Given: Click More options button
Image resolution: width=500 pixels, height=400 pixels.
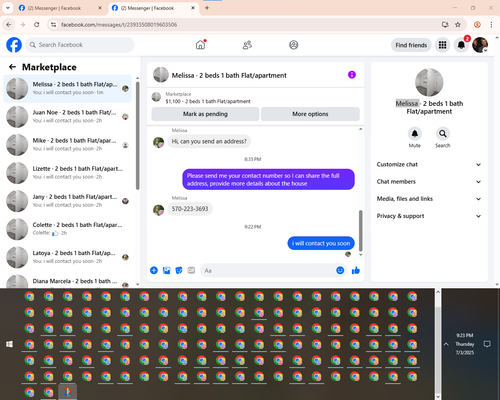Looking at the screenshot, I should click(x=310, y=114).
